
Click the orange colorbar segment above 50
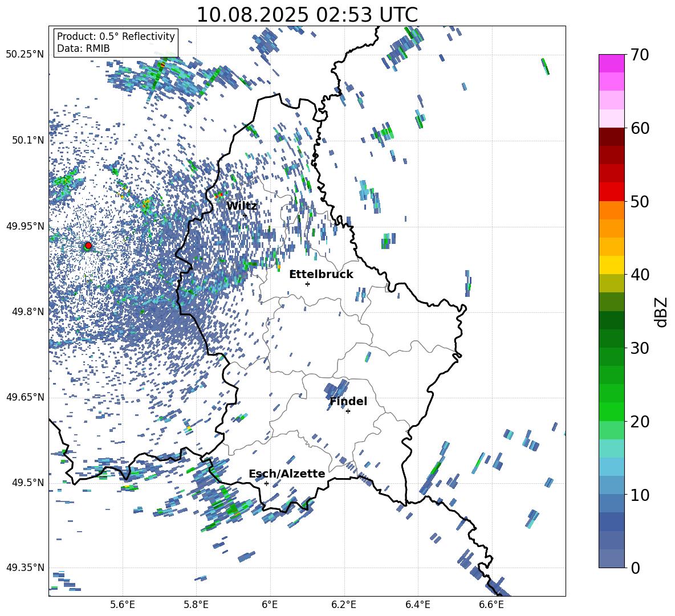pos(611,210)
